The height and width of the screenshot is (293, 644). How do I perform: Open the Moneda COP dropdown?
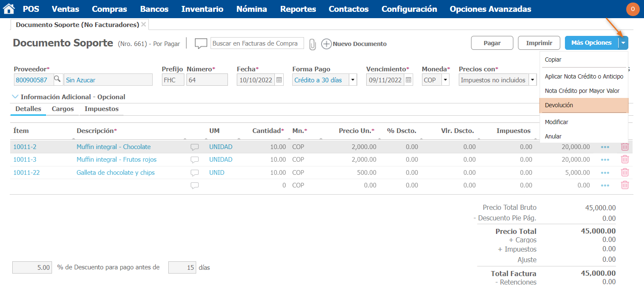click(445, 80)
